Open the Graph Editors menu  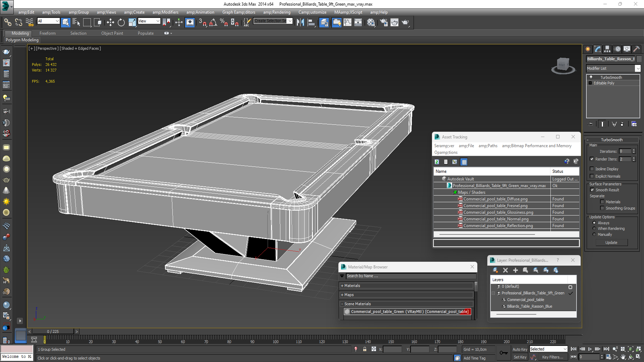[x=238, y=12]
